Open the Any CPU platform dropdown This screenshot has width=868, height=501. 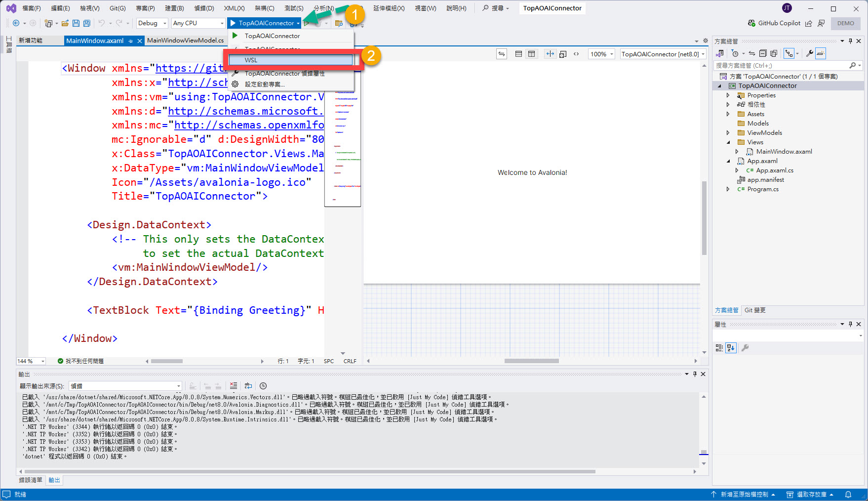point(198,23)
